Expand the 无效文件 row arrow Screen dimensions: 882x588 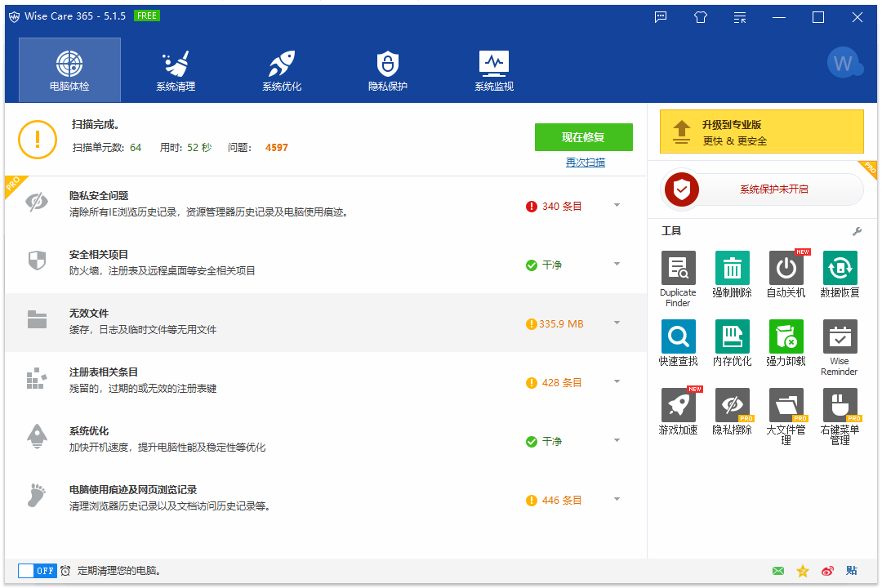(617, 323)
